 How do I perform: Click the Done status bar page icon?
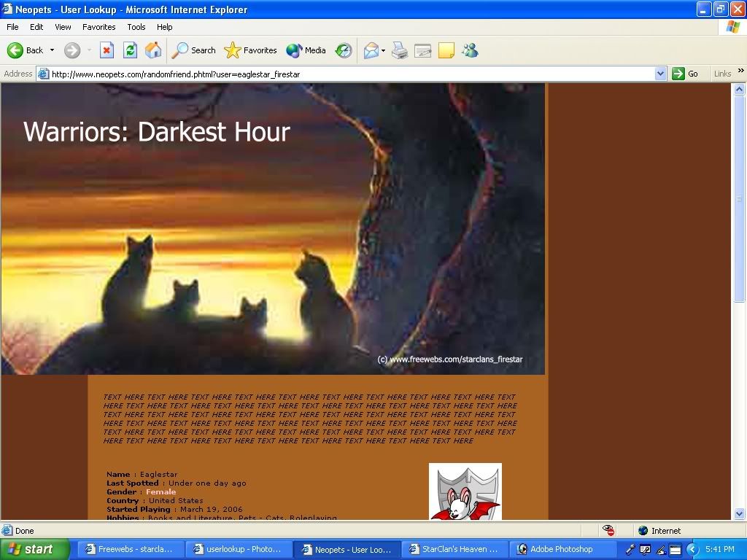(x=7, y=531)
